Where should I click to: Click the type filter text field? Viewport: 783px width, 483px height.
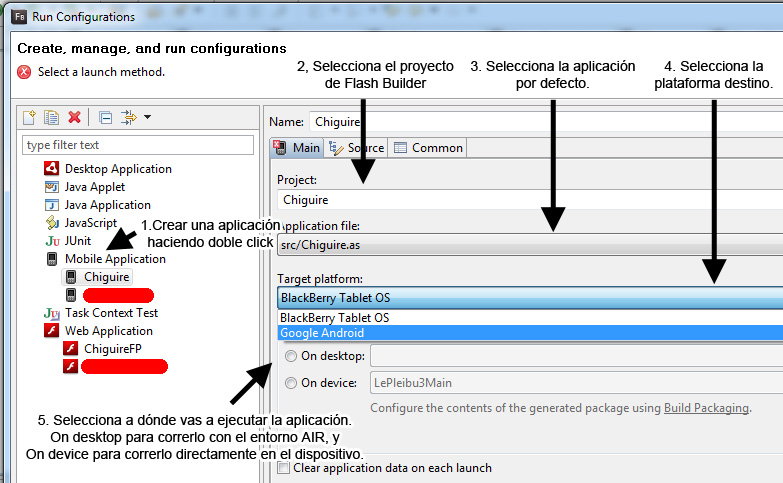click(x=138, y=145)
